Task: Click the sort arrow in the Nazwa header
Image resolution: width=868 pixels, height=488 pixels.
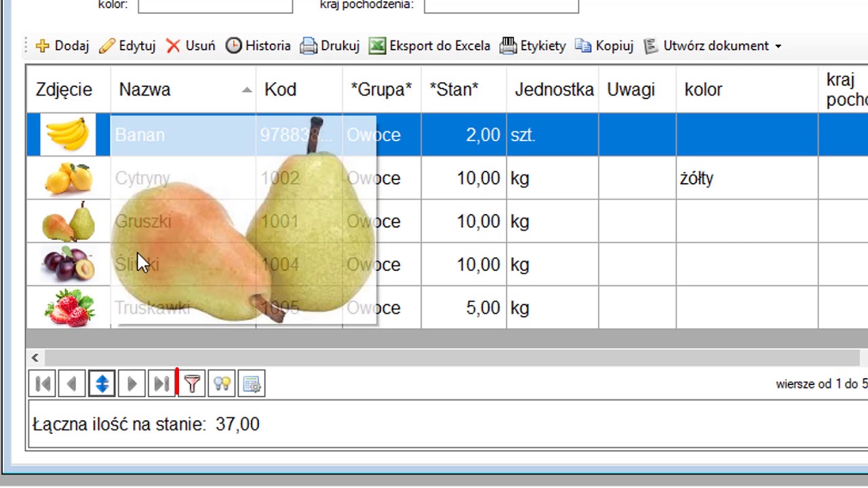Action: pos(247,90)
